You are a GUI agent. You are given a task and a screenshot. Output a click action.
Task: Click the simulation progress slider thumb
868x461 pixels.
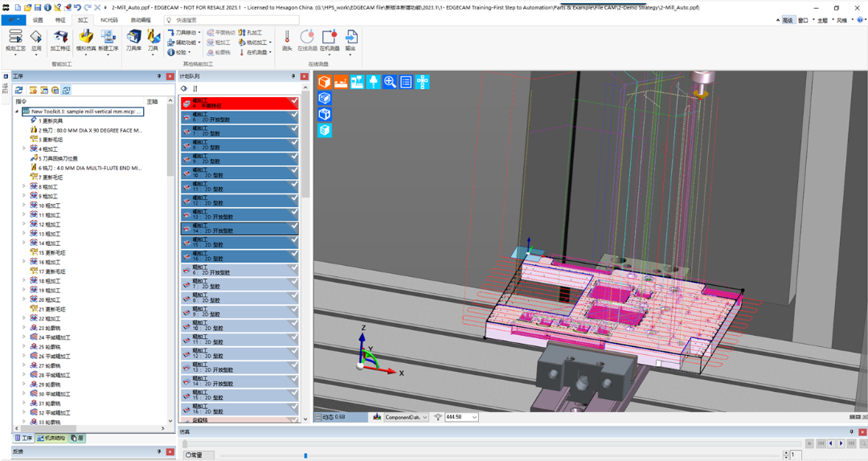click(x=185, y=443)
